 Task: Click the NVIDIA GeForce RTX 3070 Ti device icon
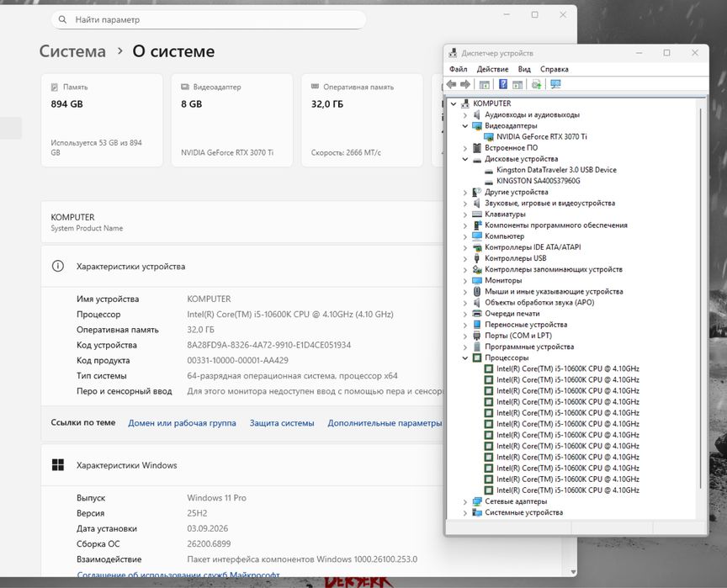pyautogui.click(x=488, y=136)
